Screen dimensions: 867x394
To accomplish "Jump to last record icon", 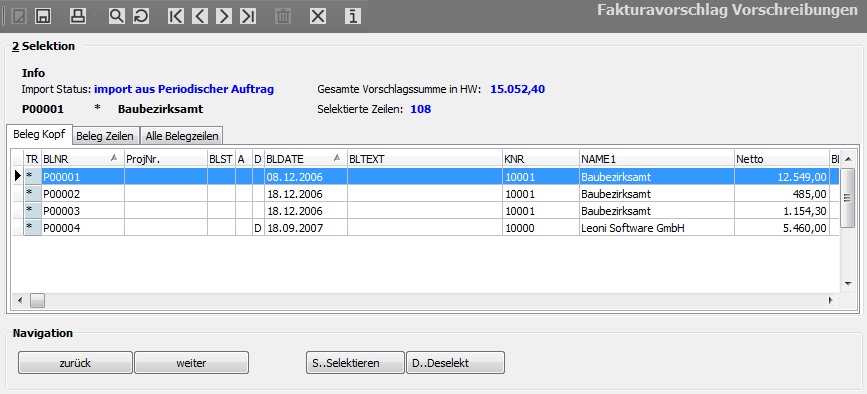I will tap(248, 16).
